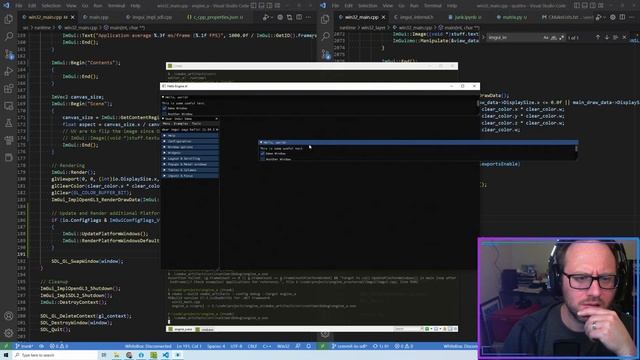Open Explorer in right VS Code activity bar
Image resolution: width=640 pixels, height=360 pixels.
pos(325,19)
